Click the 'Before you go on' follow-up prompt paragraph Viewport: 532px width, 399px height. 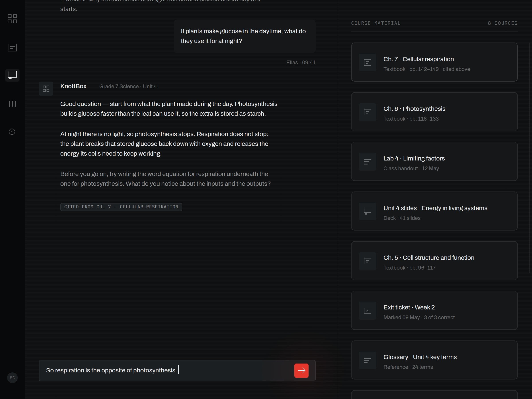(x=165, y=179)
